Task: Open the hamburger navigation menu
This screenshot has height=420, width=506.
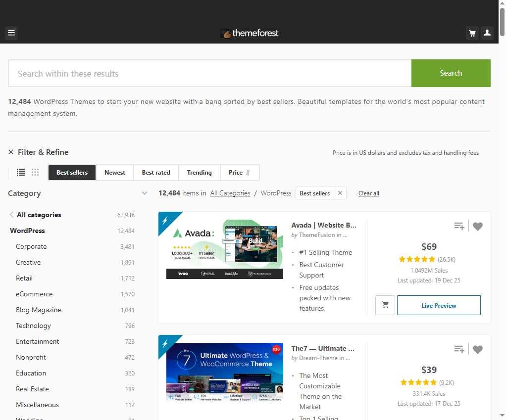Action: pyautogui.click(x=11, y=33)
